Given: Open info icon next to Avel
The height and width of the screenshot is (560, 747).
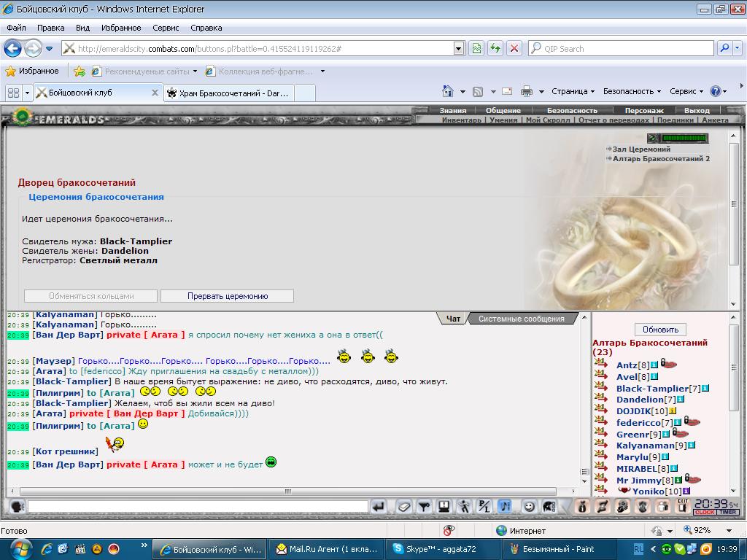Looking at the screenshot, I should pos(654,377).
